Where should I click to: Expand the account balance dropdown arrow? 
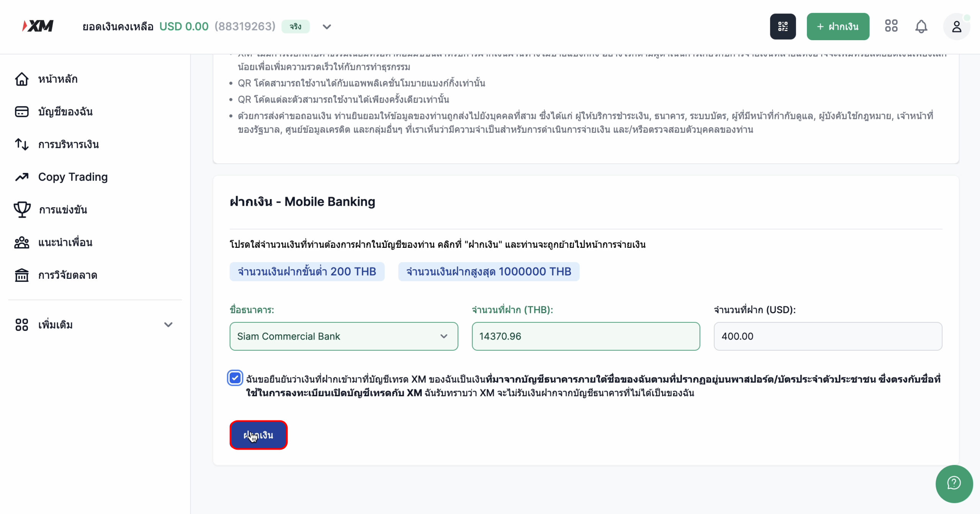[327, 26]
